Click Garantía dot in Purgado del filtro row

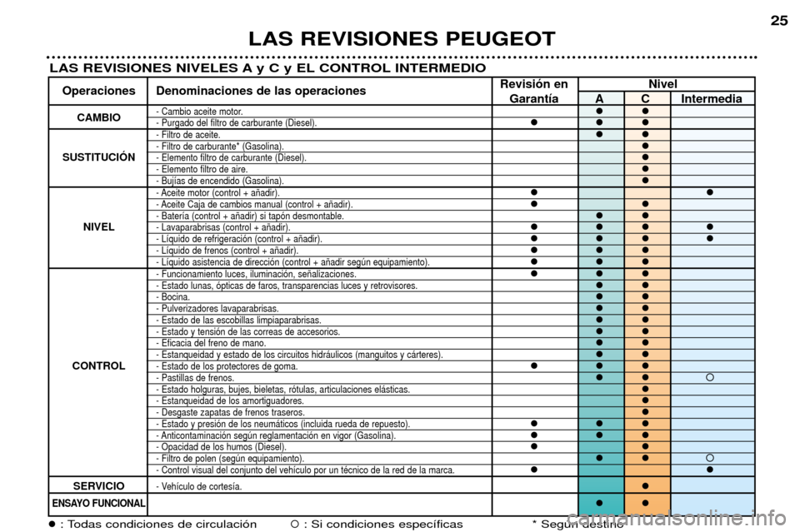pos(534,122)
